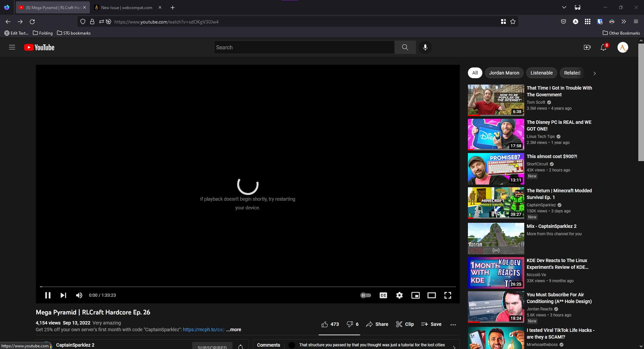Enable closed captions with the CC button
This screenshot has height=349, width=644.
383,295
